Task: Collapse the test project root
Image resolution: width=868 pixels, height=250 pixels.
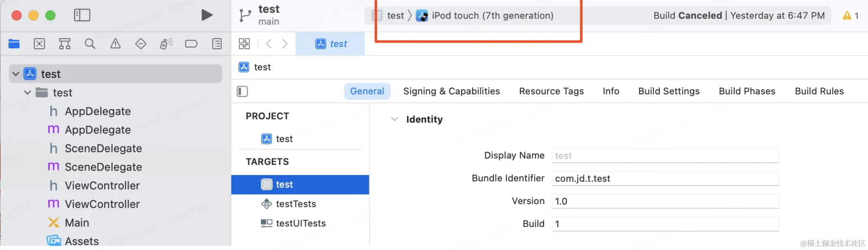Action: click(x=16, y=74)
